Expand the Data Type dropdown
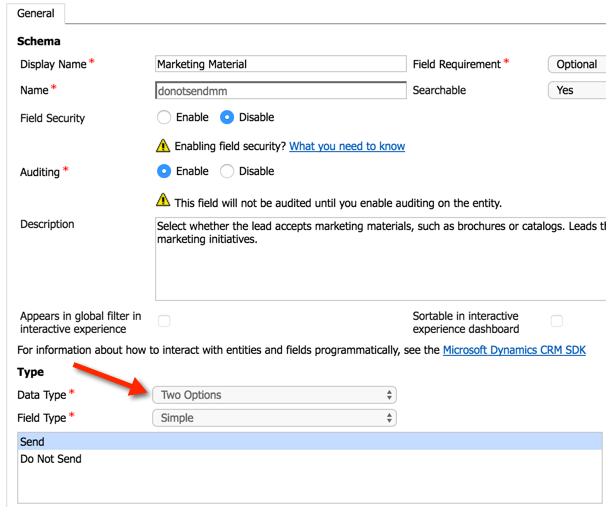Viewport: 606px width, 507px height. (x=274, y=395)
